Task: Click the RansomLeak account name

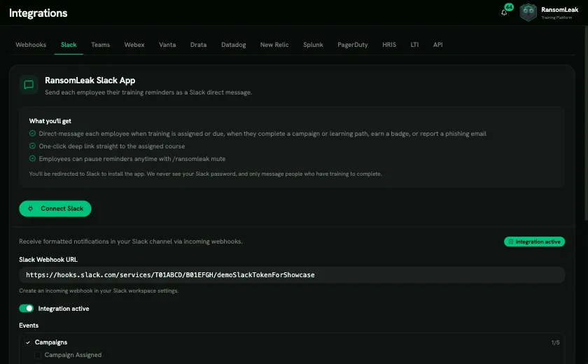Action: pyautogui.click(x=559, y=10)
